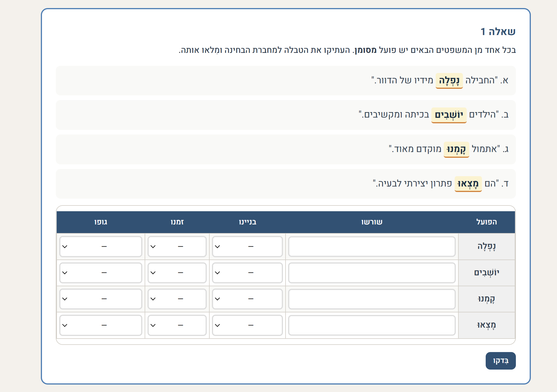Open the בניינו dropdown for יוֹשְׁבִים row

point(247,273)
